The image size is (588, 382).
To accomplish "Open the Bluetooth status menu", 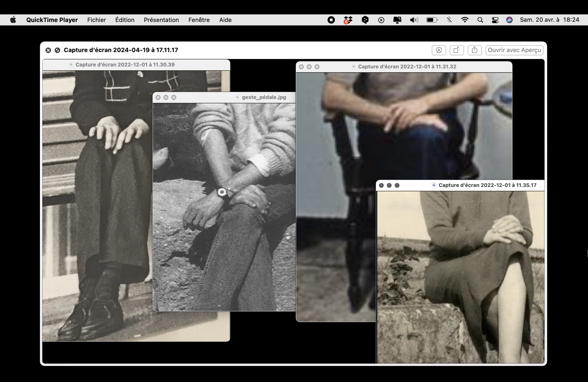I will [x=449, y=20].
